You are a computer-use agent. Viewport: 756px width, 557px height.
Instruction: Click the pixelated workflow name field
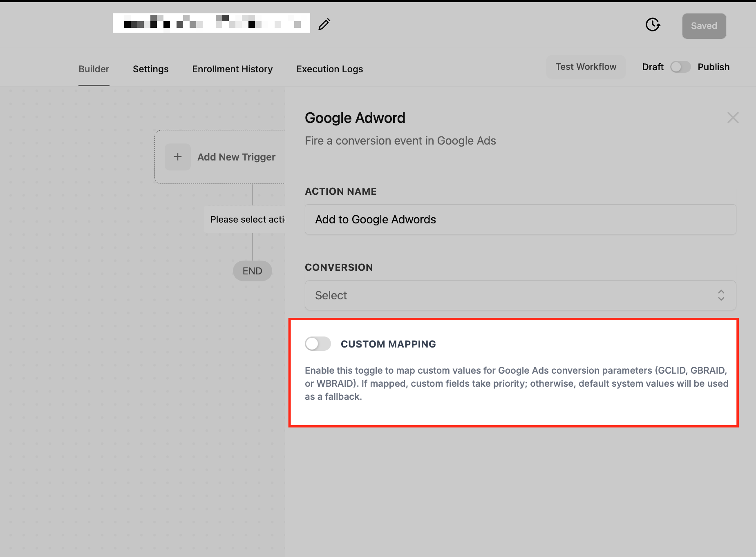tap(211, 23)
